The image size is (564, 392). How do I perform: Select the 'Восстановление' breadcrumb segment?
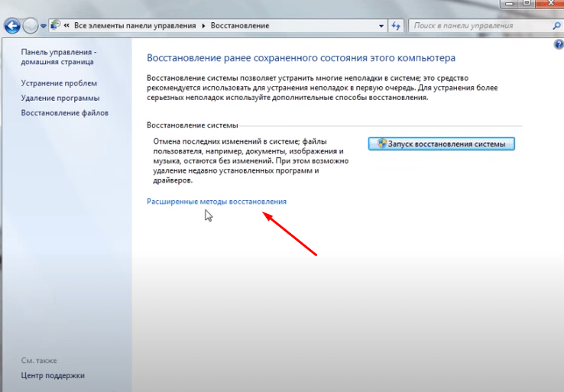(238, 25)
